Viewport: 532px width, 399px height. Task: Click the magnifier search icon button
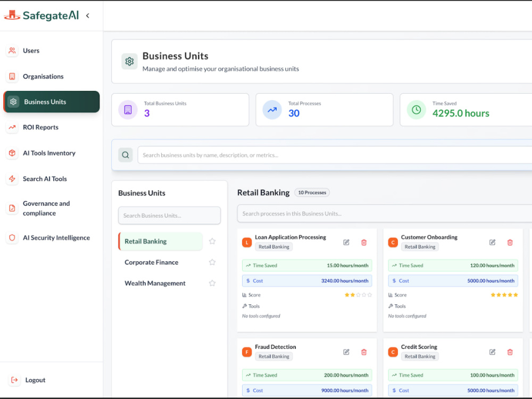point(126,155)
